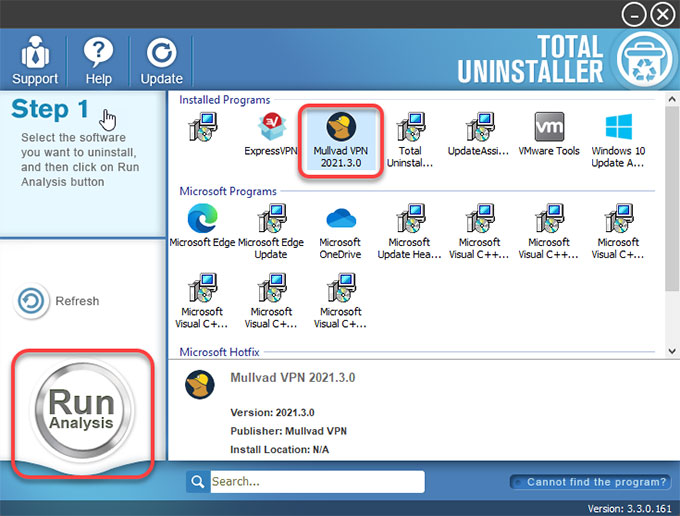Screen dimensions: 680x516
Task: Select Windows 10 Update A... program
Action: tap(618, 140)
